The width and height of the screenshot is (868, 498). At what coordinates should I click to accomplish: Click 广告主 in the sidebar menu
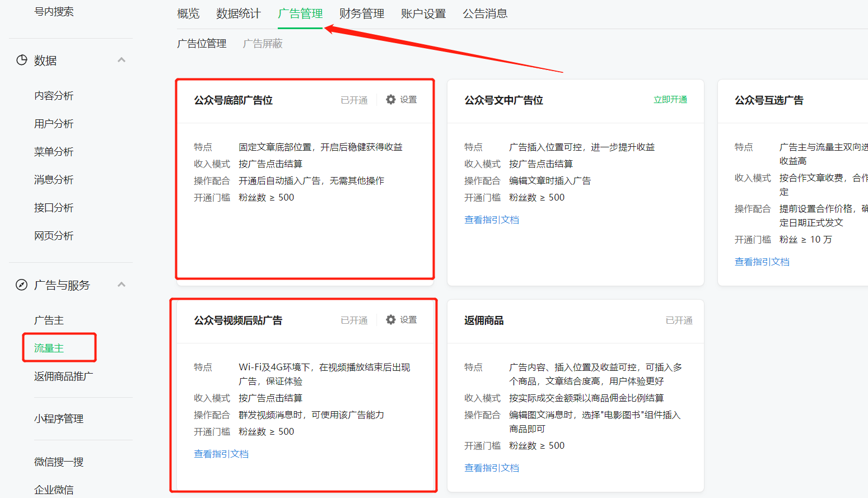49,320
